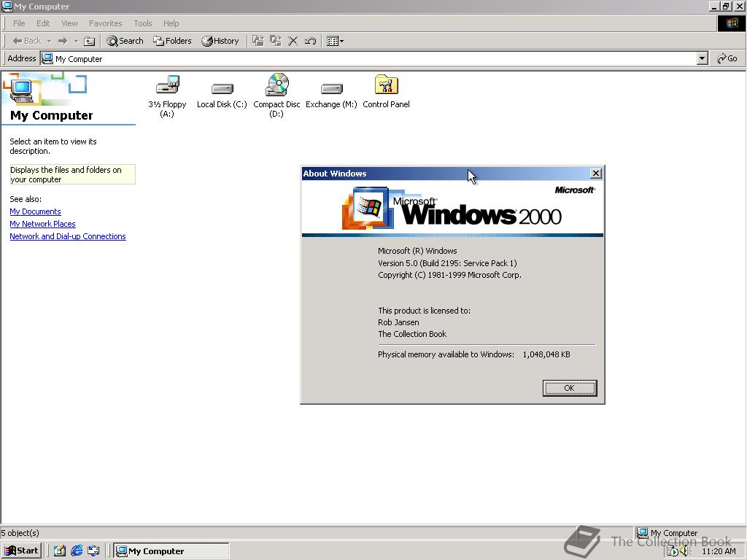Click the Search toolbar button
Image resolution: width=747 pixels, height=560 pixels.
click(125, 41)
